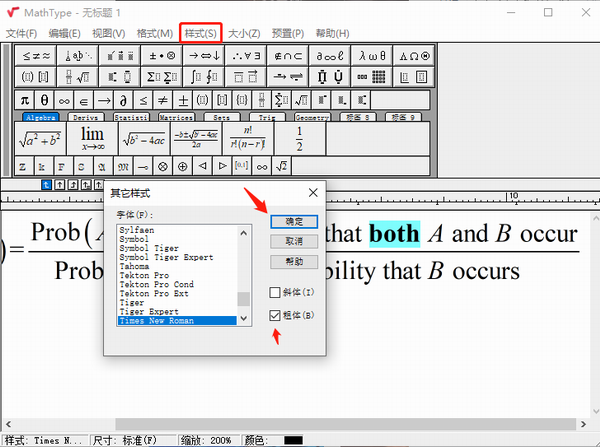600x447 pixels.
Task: Insert the pi symbol
Action: coord(25,101)
